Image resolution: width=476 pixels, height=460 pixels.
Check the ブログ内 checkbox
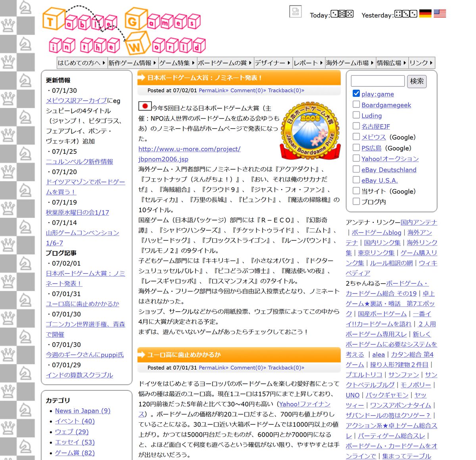tap(356, 201)
